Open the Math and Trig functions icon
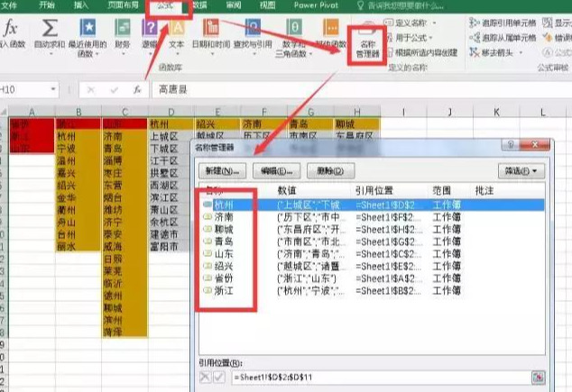572x392 pixels. click(x=294, y=28)
